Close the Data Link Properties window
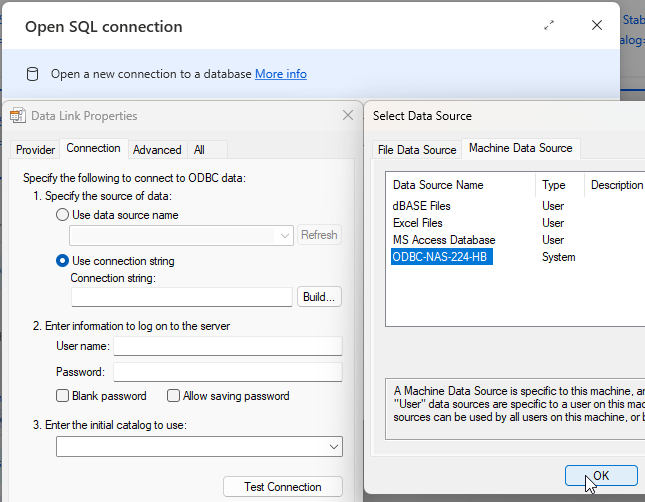Viewport: 645px width, 502px height. pyautogui.click(x=348, y=116)
